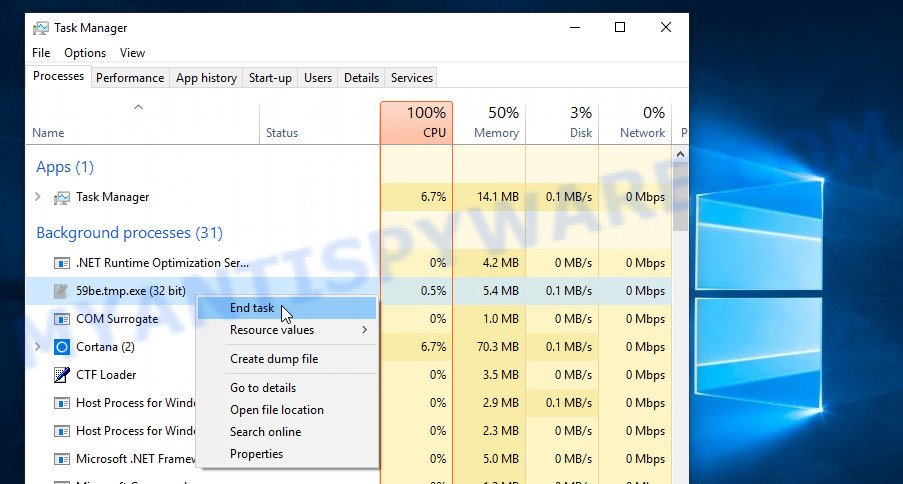Click COM Surrogate's 1.0 MB memory value
This screenshot has width=903, height=484.
[501, 319]
